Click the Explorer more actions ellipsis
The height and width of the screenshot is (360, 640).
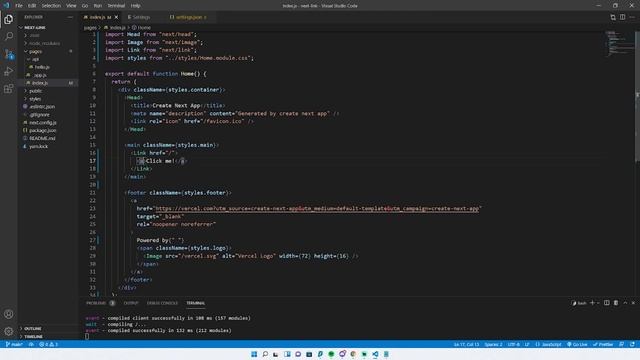[70, 17]
